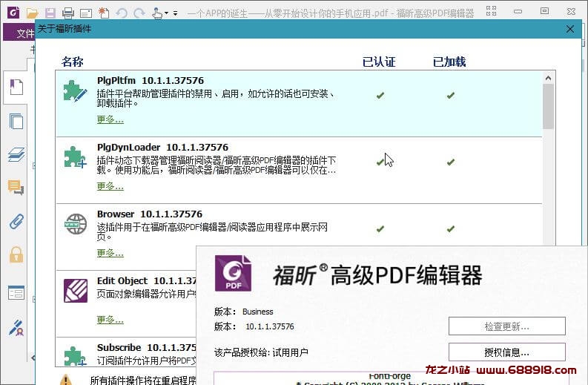Viewport: 588px width, 385px height.
Task: Click the Subscribe plugin puzzle icon
Action: [75, 356]
